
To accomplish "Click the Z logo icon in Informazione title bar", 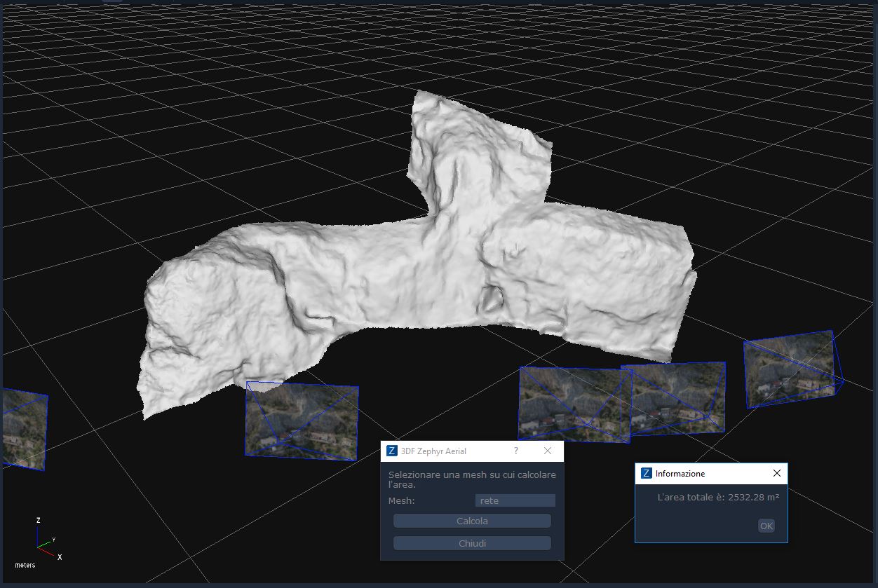I will coord(647,473).
